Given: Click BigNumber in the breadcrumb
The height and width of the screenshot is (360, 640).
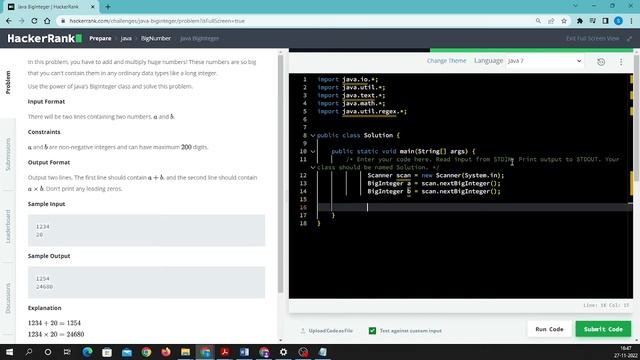Looking at the screenshot, I should [x=156, y=38].
